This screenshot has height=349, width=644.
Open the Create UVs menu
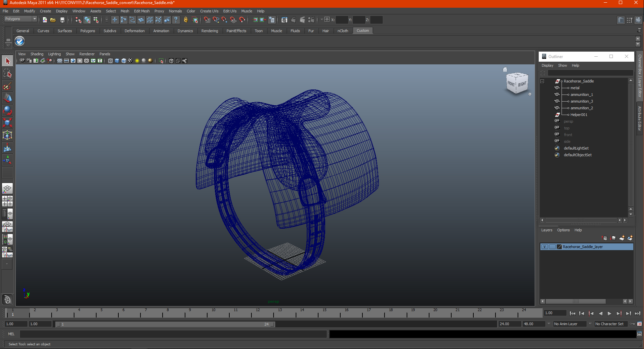(x=209, y=11)
